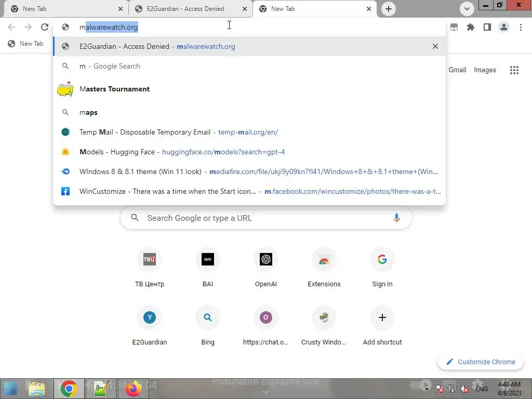The image size is (532, 399).
Task: Select the malwarewatch.org autocomplete suggestion
Action: [x=249, y=46]
